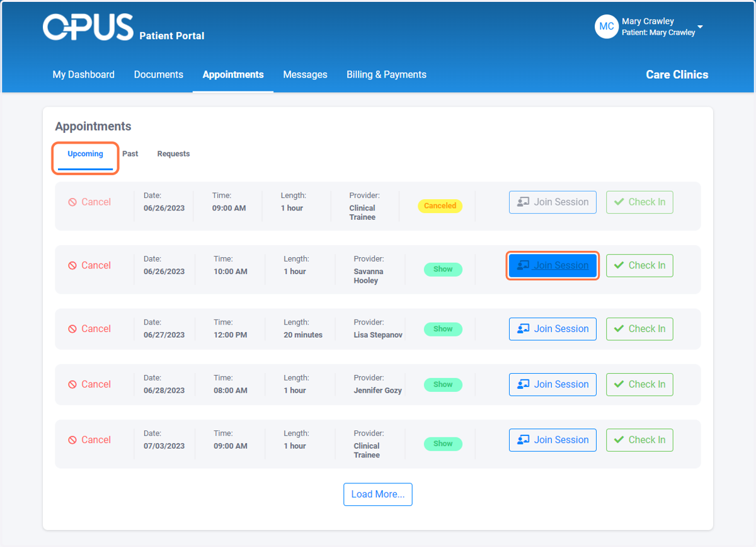Switch to the Past appointments tab

130,154
